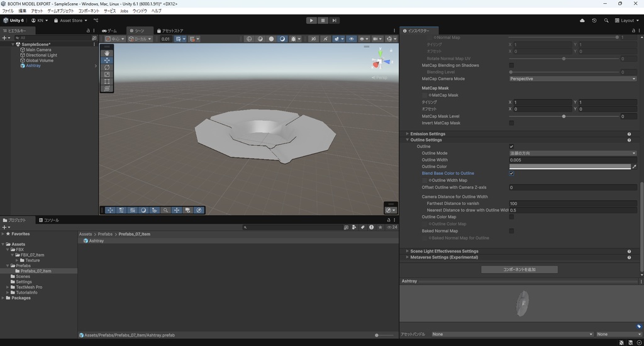Select the Rotate tool
The width and height of the screenshot is (644, 346).
(107, 67)
